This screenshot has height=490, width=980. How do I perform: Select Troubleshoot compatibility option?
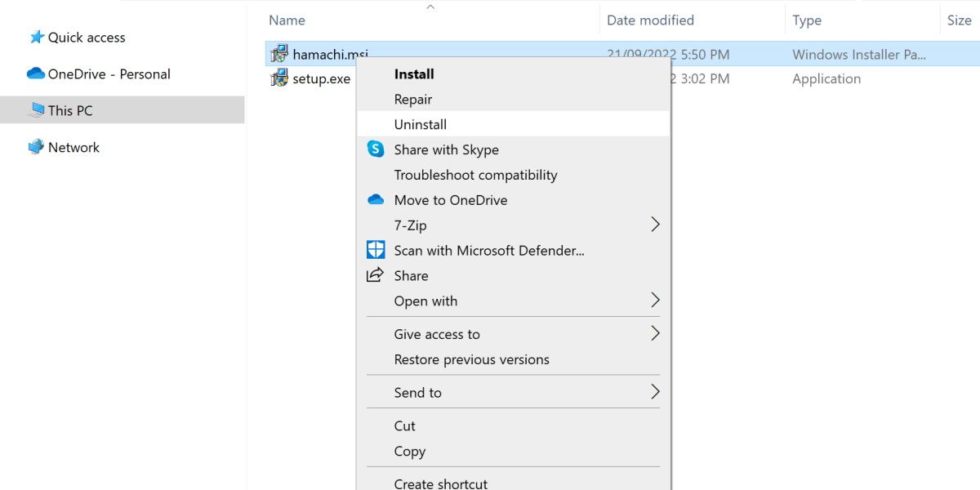475,175
